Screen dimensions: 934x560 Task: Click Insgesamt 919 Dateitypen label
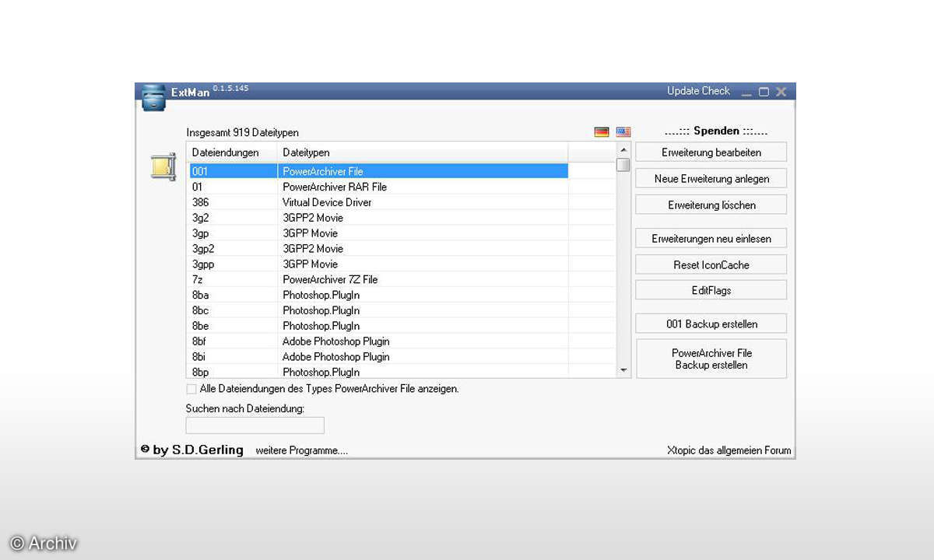tap(242, 133)
